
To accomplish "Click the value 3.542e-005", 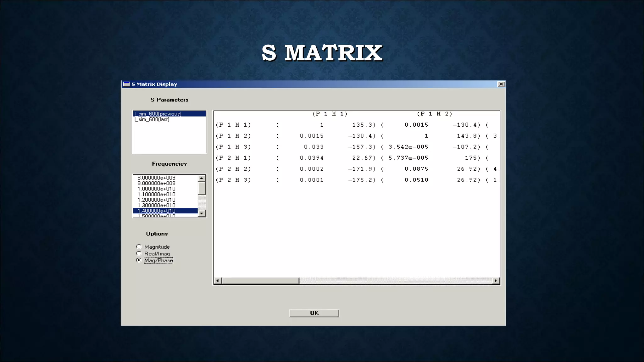I will coord(408,147).
